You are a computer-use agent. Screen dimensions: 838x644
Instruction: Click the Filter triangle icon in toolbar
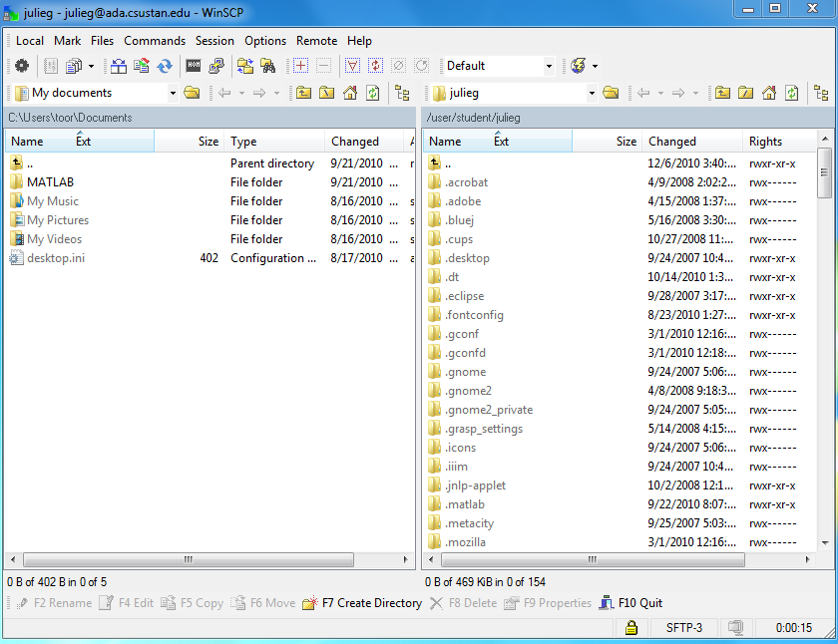click(353, 66)
